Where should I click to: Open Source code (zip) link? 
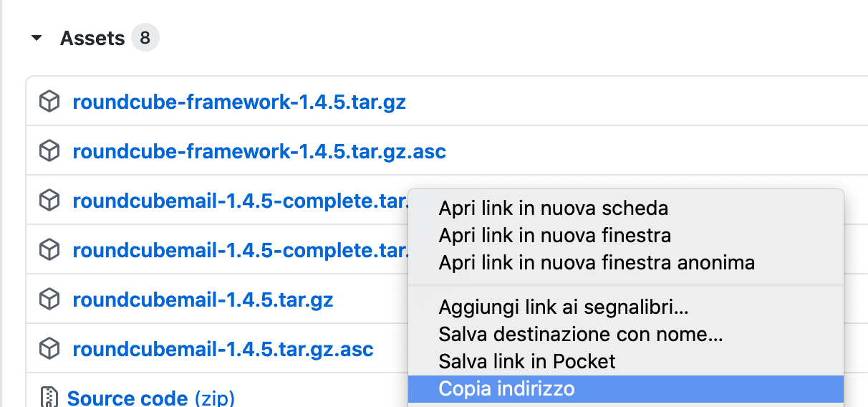(150, 398)
